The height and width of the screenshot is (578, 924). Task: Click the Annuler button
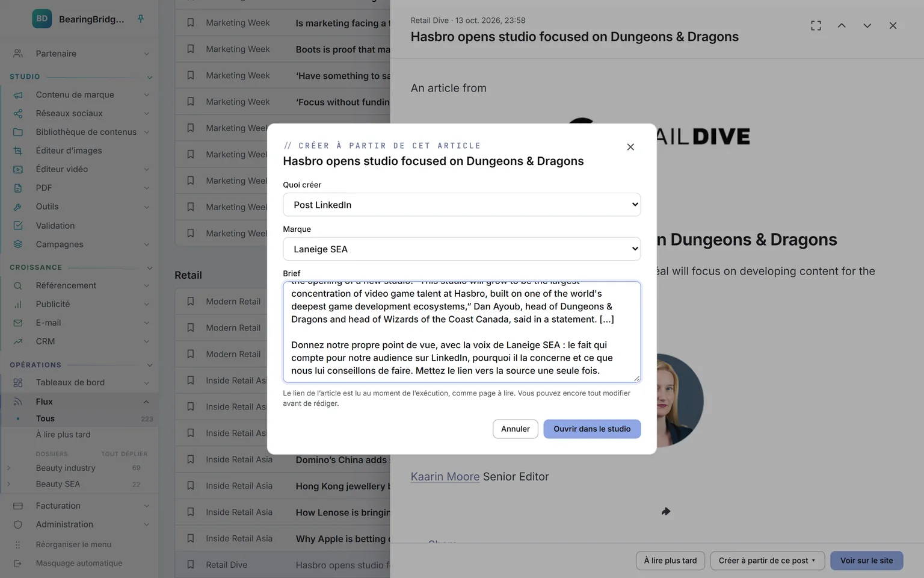[516, 429]
